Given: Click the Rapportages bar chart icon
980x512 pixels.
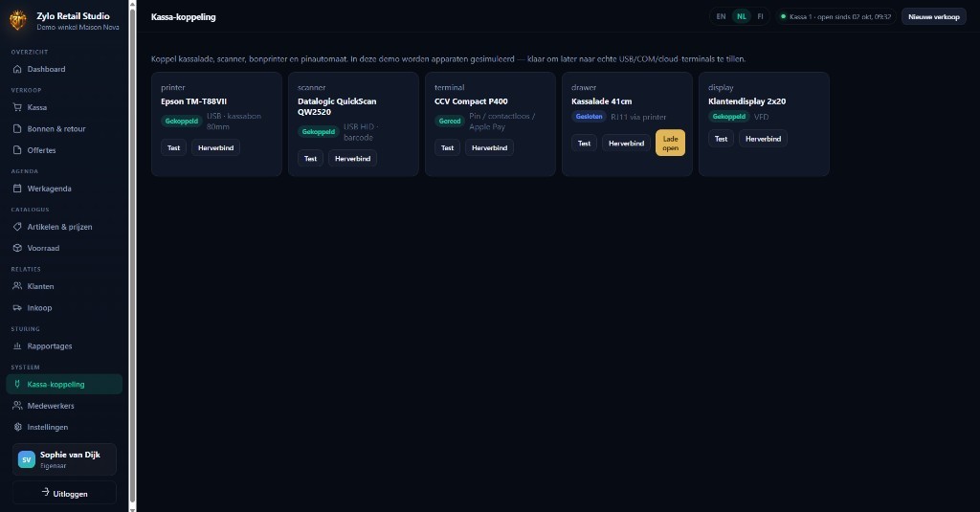Looking at the screenshot, I should pos(17,345).
